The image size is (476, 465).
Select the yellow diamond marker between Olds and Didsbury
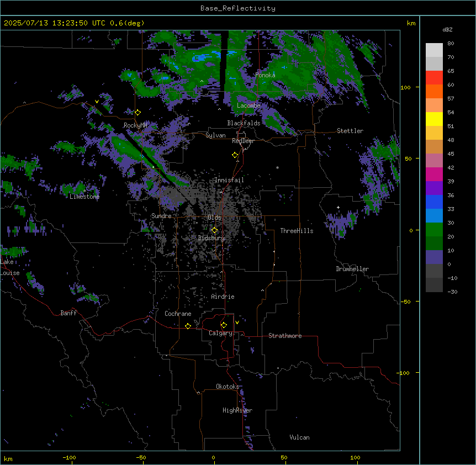coord(214,230)
